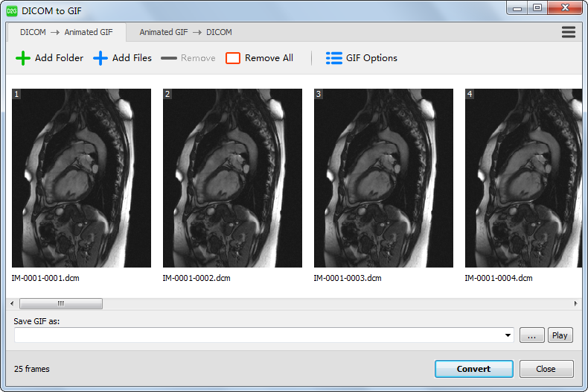Click the horizontal scrollbar thumb
The height and width of the screenshot is (392, 588).
[61, 303]
